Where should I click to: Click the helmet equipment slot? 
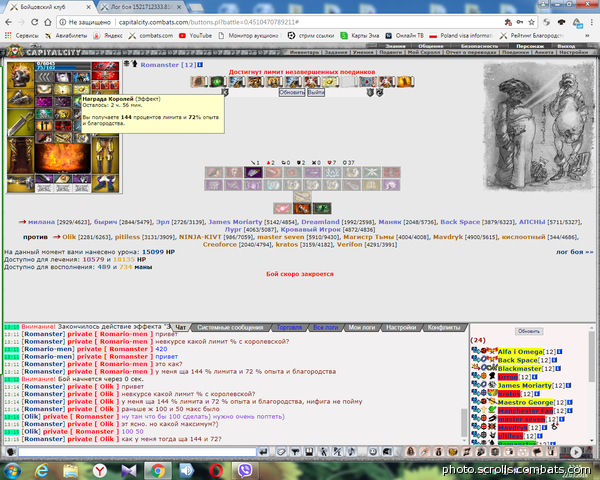click(x=20, y=75)
